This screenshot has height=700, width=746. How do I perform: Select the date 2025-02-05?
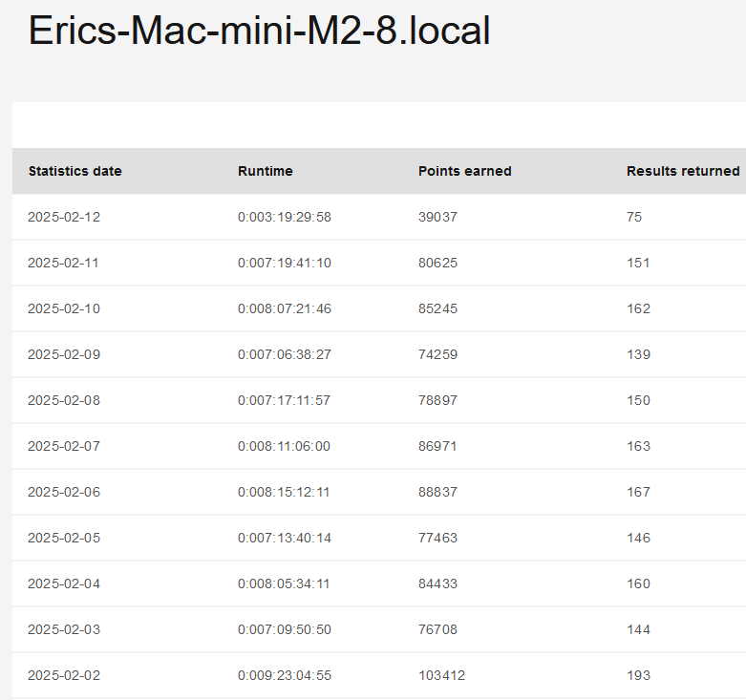pyautogui.click(x=64, y=538)
